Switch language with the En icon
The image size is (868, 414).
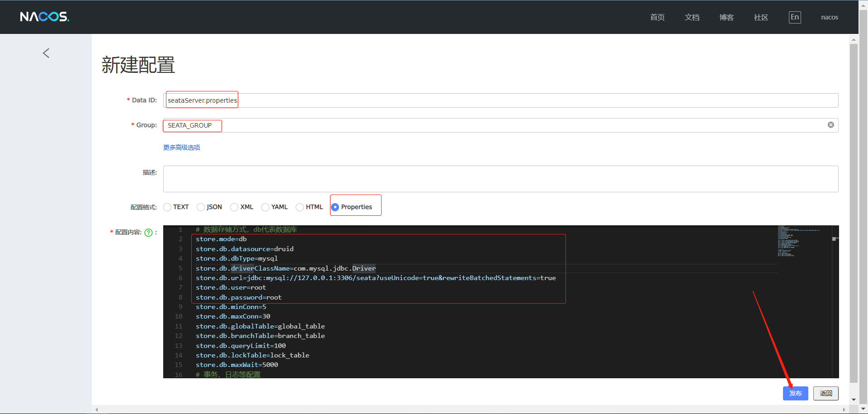pos(794,17)
